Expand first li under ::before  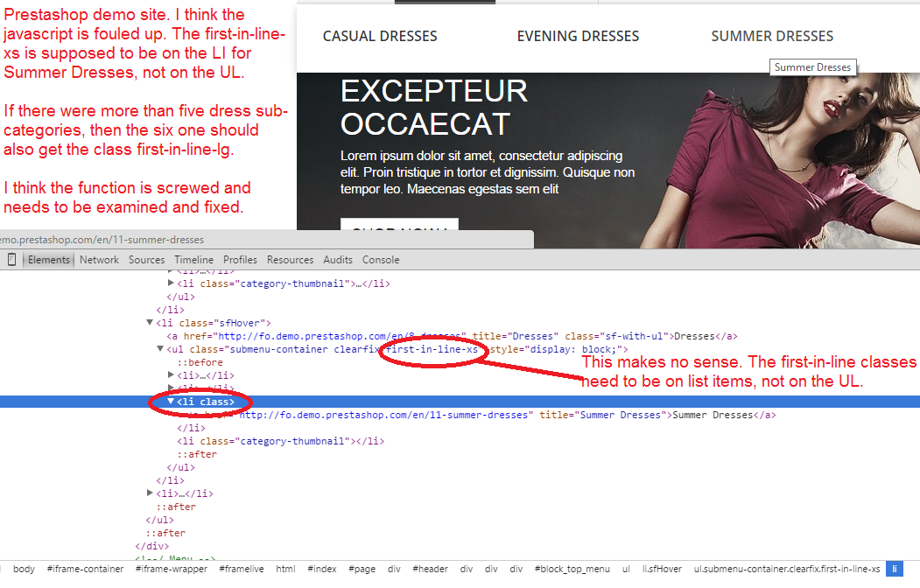click(171, 374)
